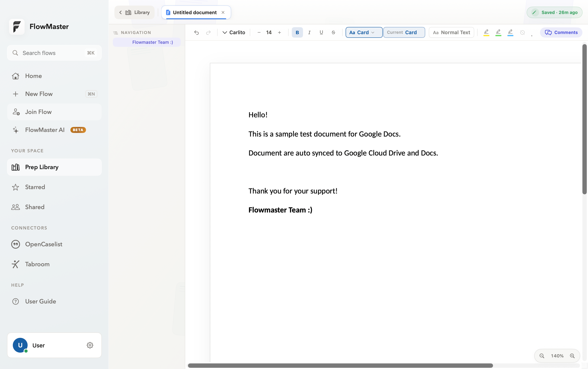588x369 pixels.
Task: Open the OpenCaselist connector
Action: 54,244
